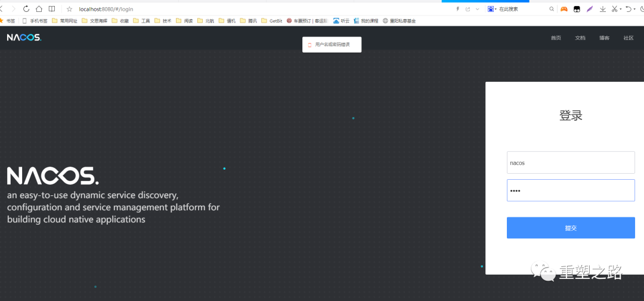Open the 腾讯 bookmark folder
This screenshot has height=301, width=644.
click(249, 20)
